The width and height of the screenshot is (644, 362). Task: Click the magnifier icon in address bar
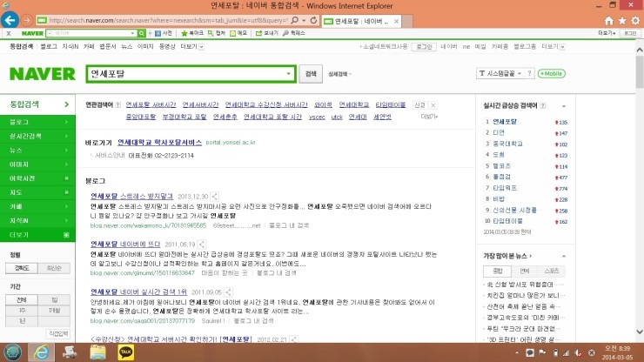pos(295,20)
